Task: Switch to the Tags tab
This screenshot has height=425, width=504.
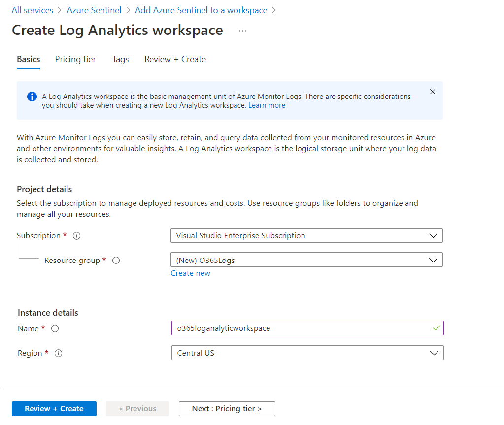Action: (120, 59)
